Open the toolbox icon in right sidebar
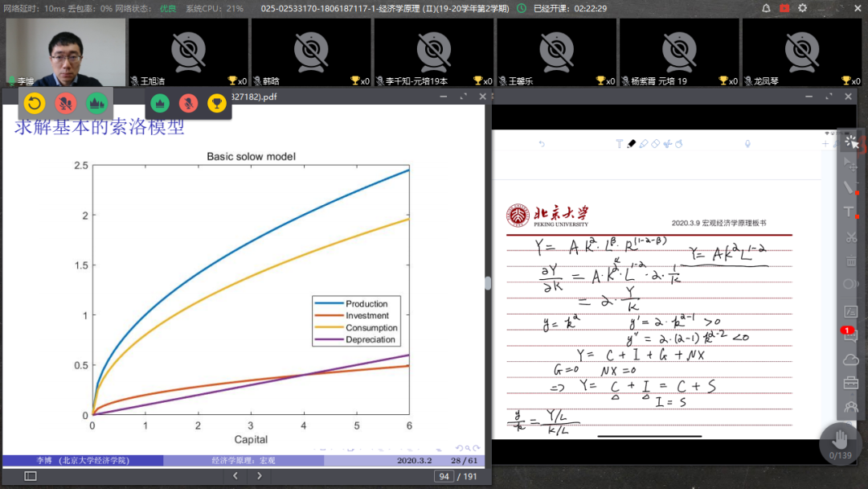This screenshot has height=489, width=868. (x=850, y=384)
